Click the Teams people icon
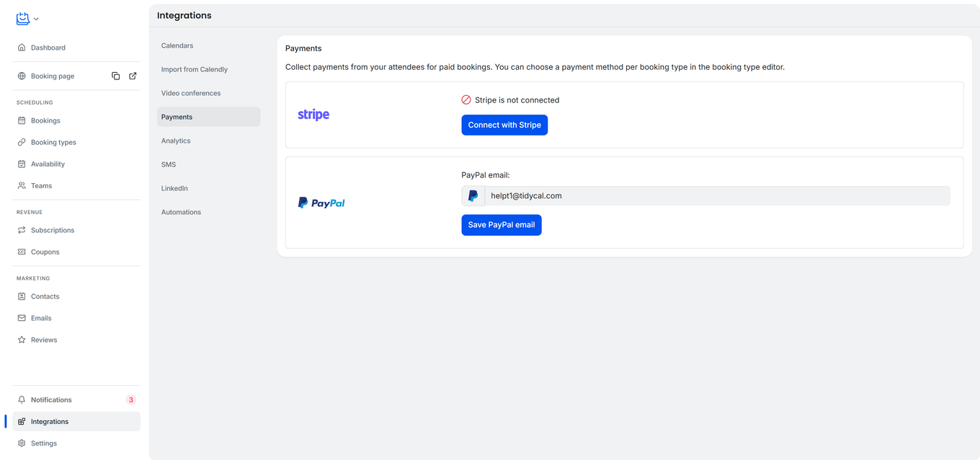The height and width of the screenshot is (460, 980). pyautogui.click(x=22, y=185)
